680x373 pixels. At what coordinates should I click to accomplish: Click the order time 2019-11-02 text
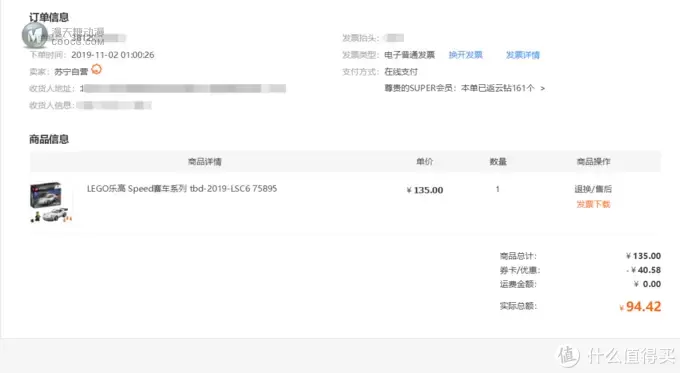[113, 55]
